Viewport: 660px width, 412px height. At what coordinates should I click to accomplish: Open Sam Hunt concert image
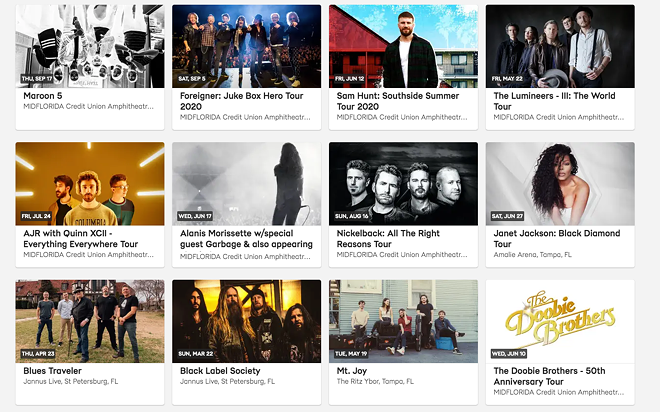[x=403, y=46]
